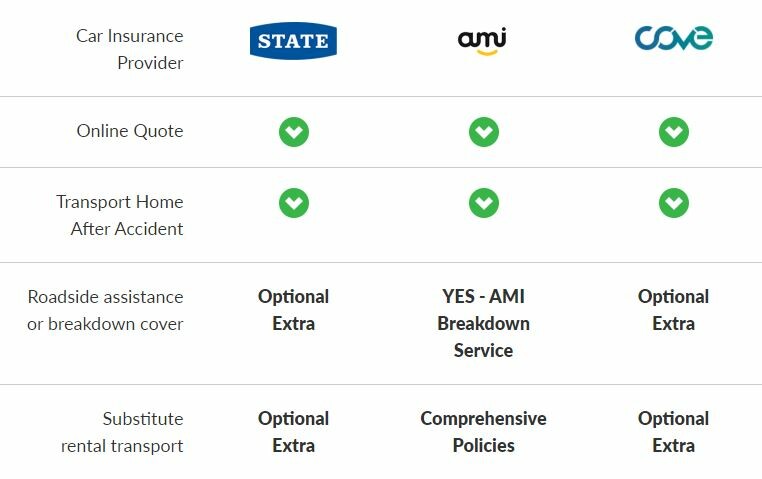Click State's Optional Extra for roadside assistance
Screen dimensions: 762x479
293,310
